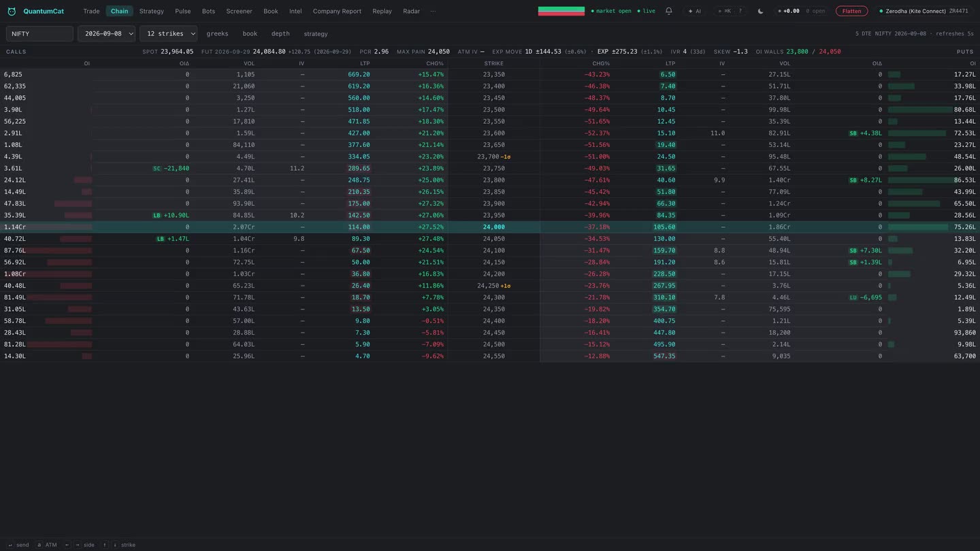The image size is (980, 551).
Task: Open the Bots tab
Action: pos(208,11)
